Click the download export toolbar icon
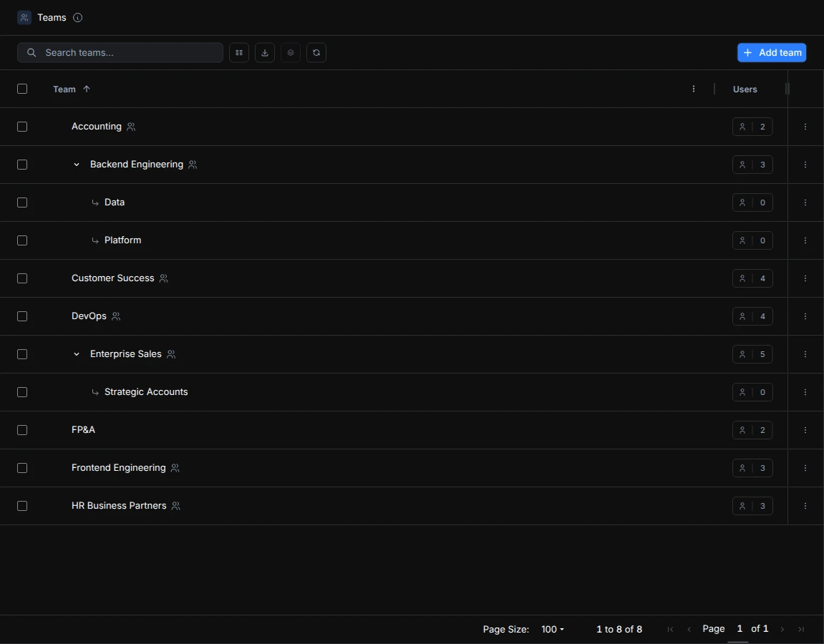This screenshot has width=824, height=644. click(265, 52)
